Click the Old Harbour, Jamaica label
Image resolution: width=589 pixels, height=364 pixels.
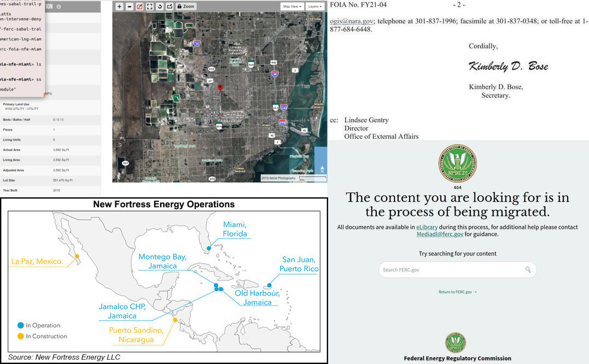[x=258, y=297]
